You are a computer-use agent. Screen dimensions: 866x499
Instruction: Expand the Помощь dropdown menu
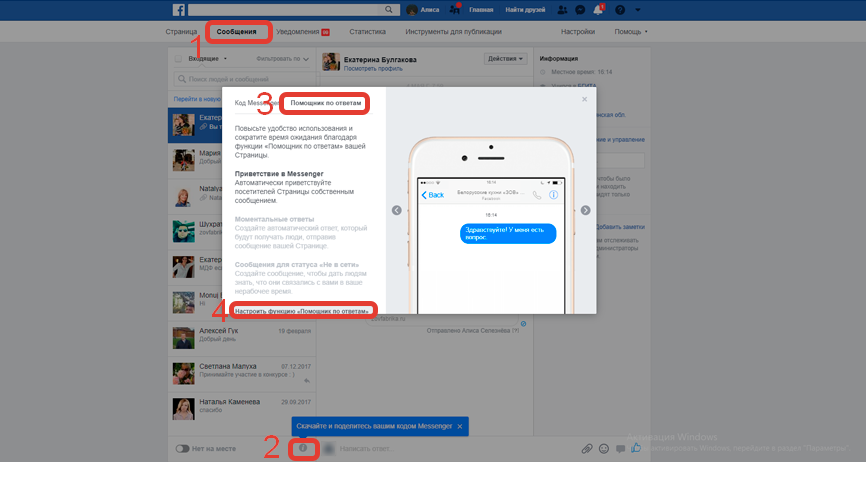631,32
